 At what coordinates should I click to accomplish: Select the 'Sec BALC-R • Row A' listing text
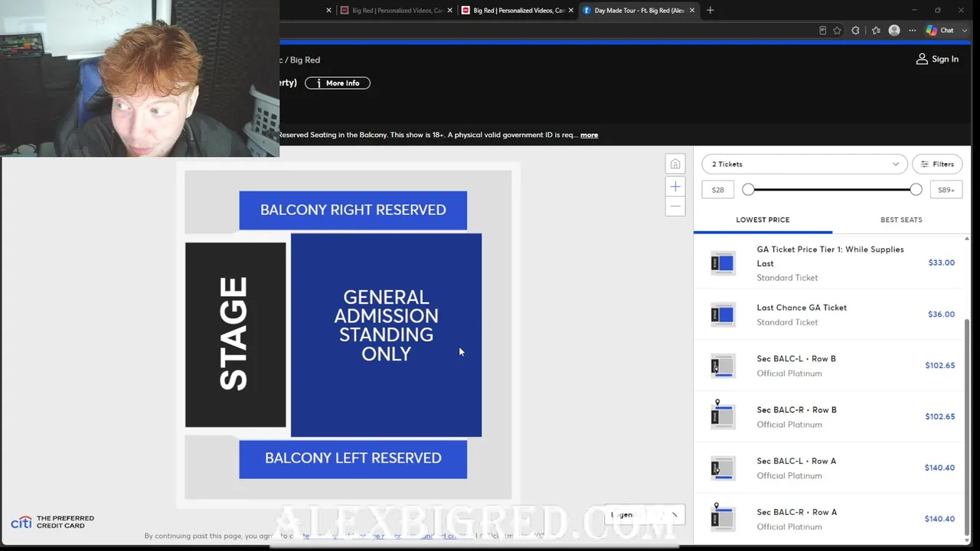pos(796,513)
